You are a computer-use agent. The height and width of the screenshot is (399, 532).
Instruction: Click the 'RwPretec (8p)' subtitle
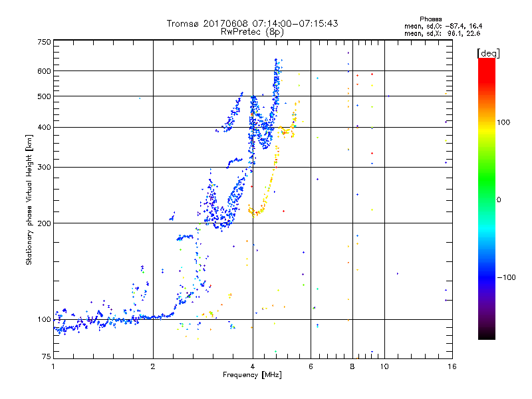coord(252,32)
